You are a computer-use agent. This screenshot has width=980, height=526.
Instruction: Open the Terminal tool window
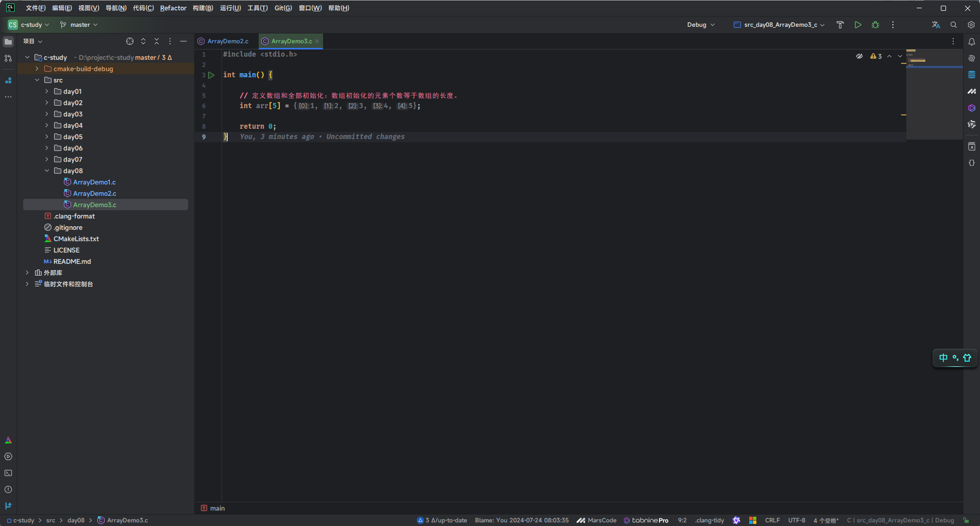pyautogui.click(x=8, y=473)
